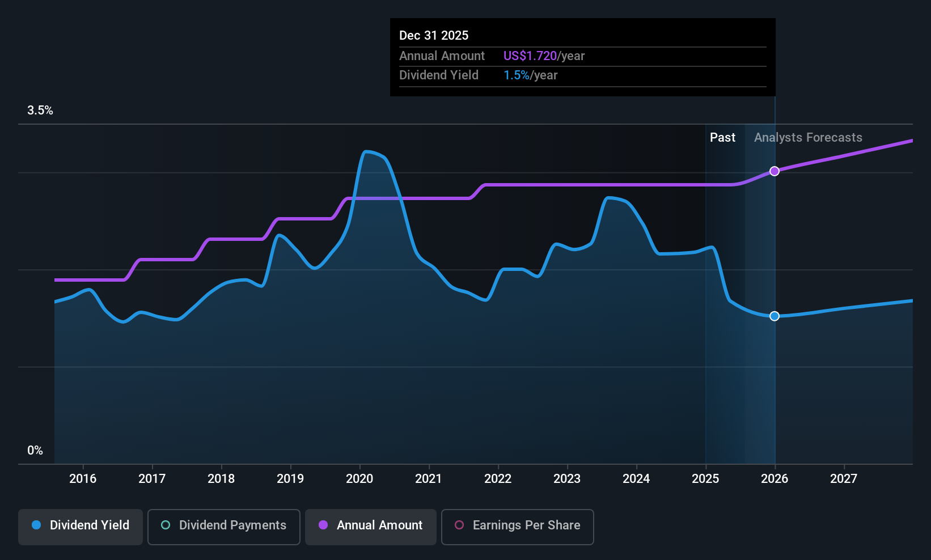Click the Dec 31 2025 tooltip header
Viewport: 931px width, 560px height.
click(x=434, y=35)
